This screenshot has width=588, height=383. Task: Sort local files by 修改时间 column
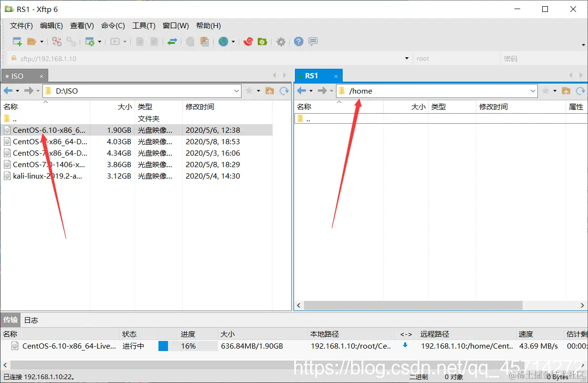[x=228, y=106]
